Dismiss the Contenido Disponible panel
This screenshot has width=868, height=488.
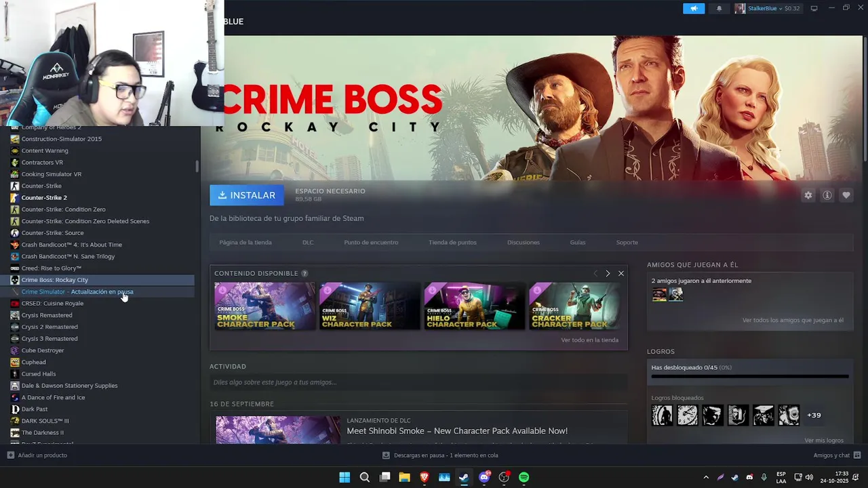620,273
